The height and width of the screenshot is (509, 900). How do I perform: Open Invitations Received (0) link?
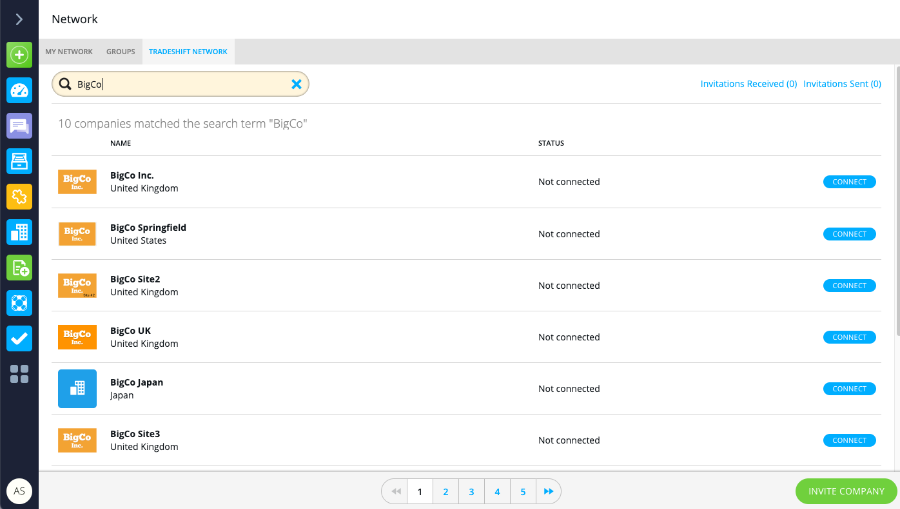click(748, 84)
